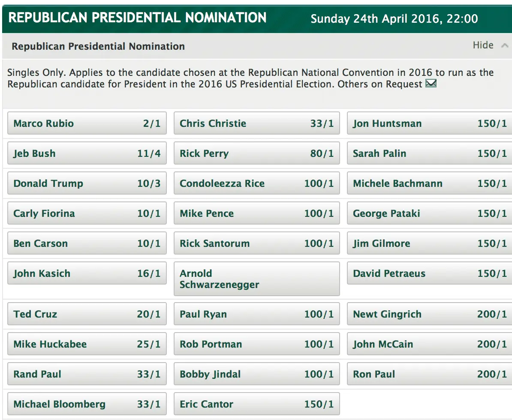This screenshot has height=420, width=512.
Task: Select Eric Cantor at 150/1
Action: 256,404
